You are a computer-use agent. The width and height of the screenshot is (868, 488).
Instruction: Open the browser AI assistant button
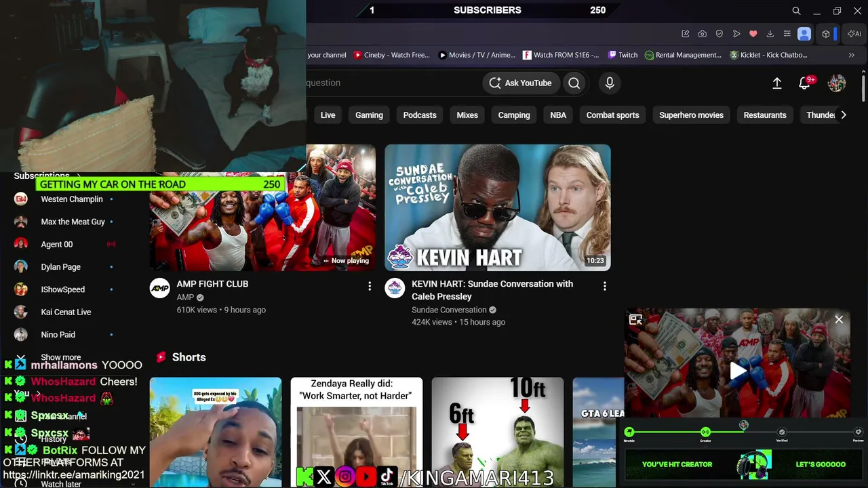(x=854, y=34)
